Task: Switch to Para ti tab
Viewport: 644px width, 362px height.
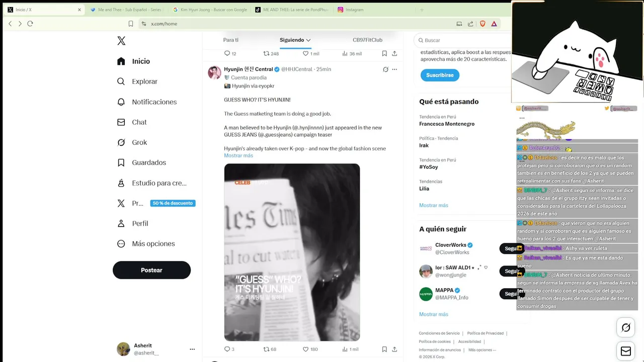Action: [x=231, y=40]
